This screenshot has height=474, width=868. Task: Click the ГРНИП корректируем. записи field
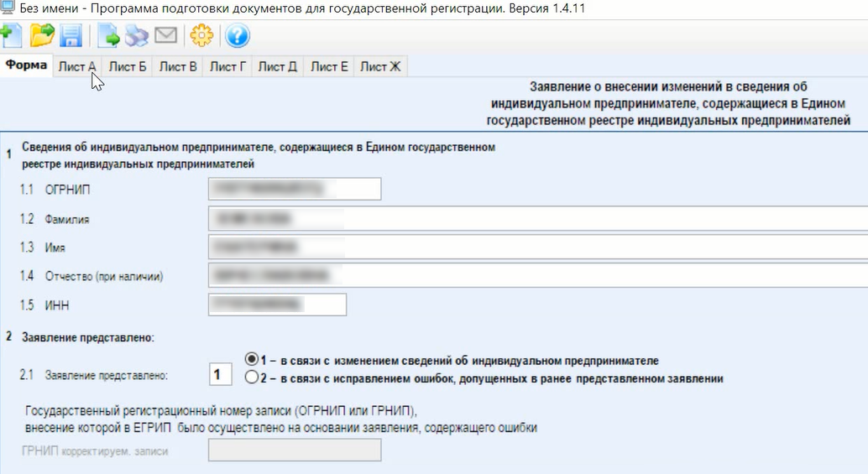[x=295, y=450]
